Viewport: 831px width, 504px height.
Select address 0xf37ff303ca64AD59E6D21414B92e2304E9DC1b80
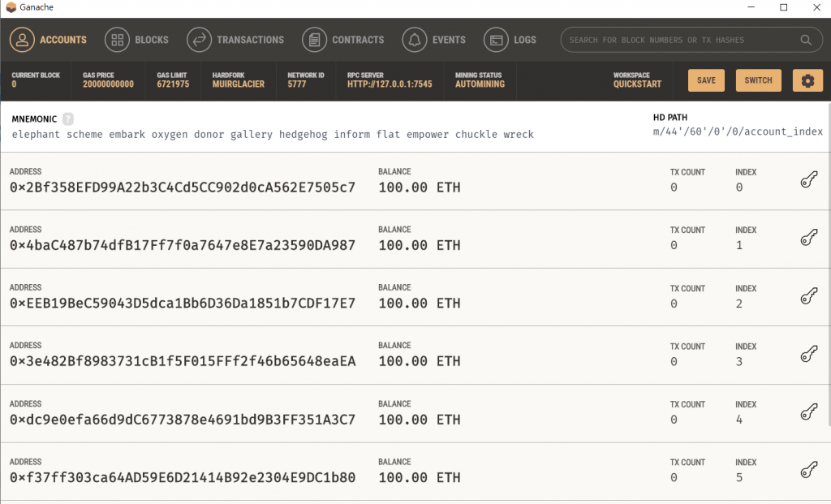click(183, 477)
